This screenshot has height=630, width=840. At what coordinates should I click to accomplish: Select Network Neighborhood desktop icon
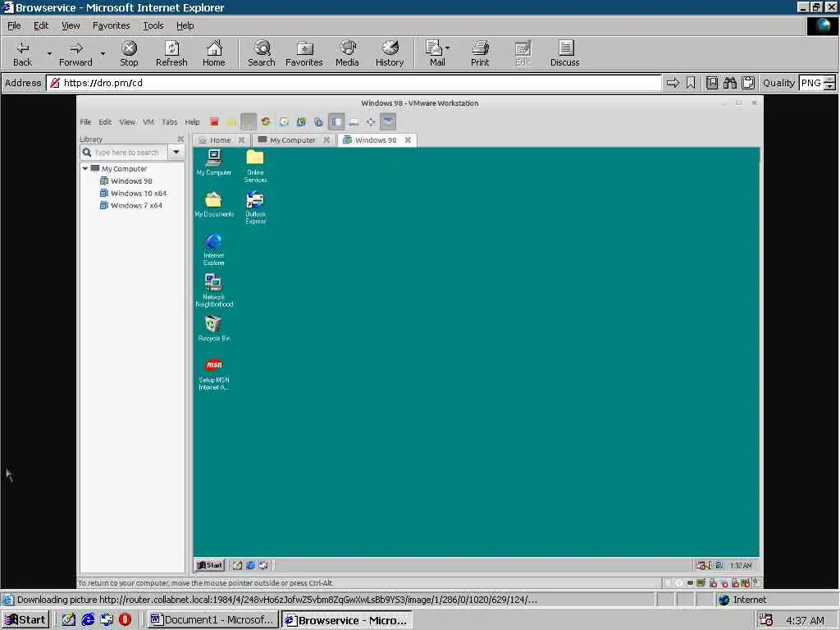click(214, 290)
